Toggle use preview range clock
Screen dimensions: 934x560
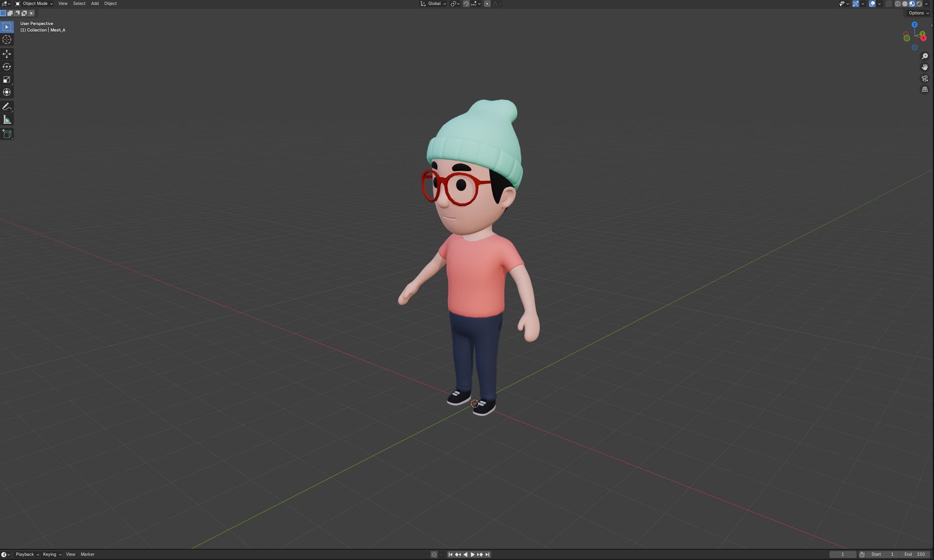(862, 554)
